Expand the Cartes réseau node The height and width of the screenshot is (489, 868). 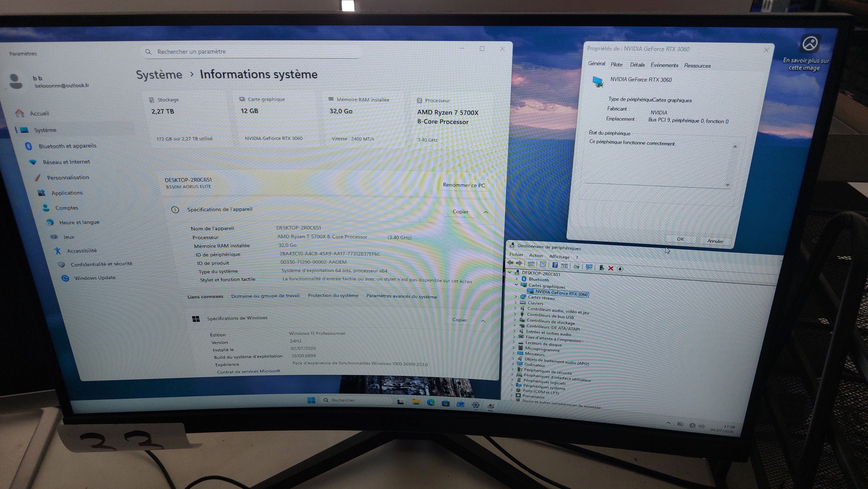(516, 297)
